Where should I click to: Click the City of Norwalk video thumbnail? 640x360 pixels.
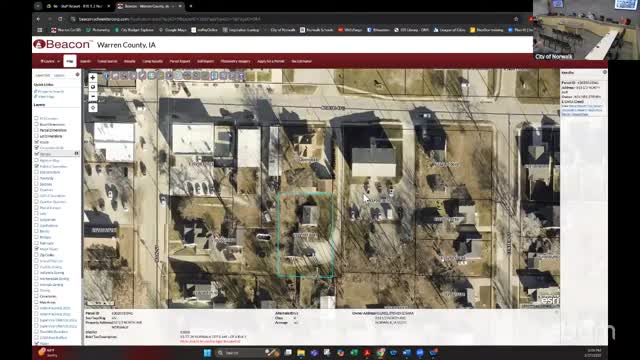pyautogui.click(x=587, y=30)
